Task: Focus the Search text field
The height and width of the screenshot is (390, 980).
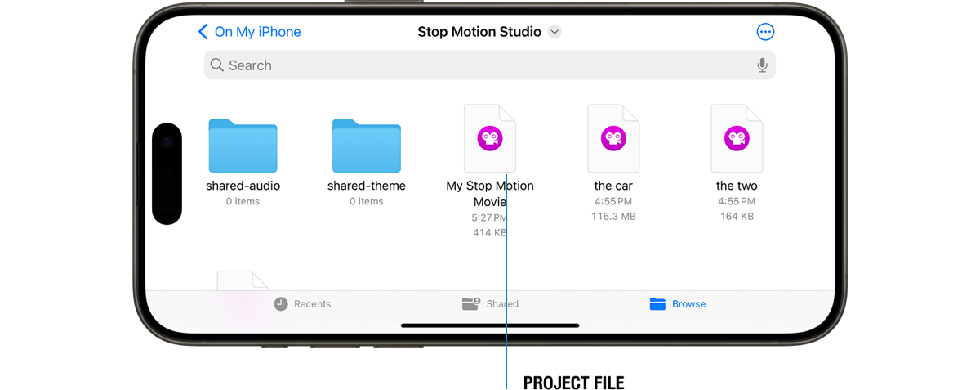Action: [490, 65]
